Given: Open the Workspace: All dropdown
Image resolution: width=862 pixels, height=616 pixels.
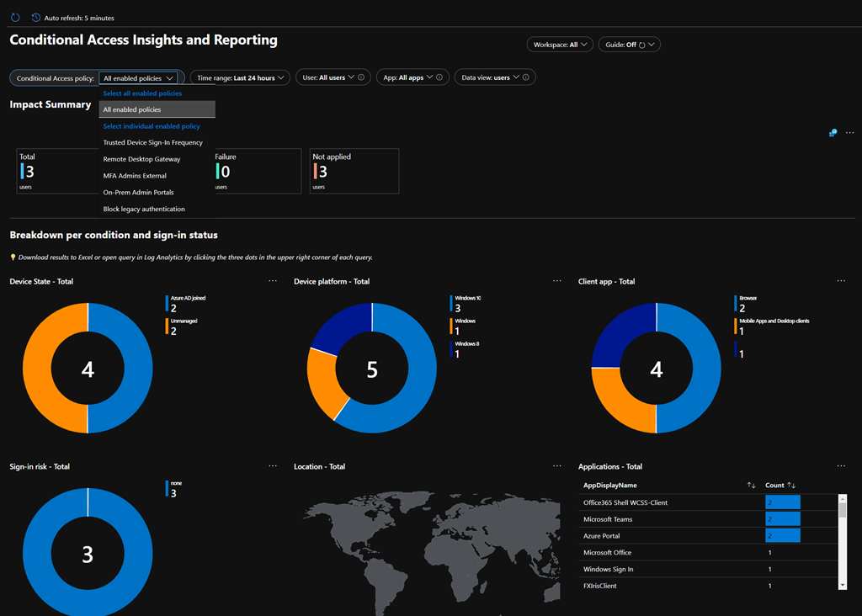Looking at the screenshot, I should point(560,45).
